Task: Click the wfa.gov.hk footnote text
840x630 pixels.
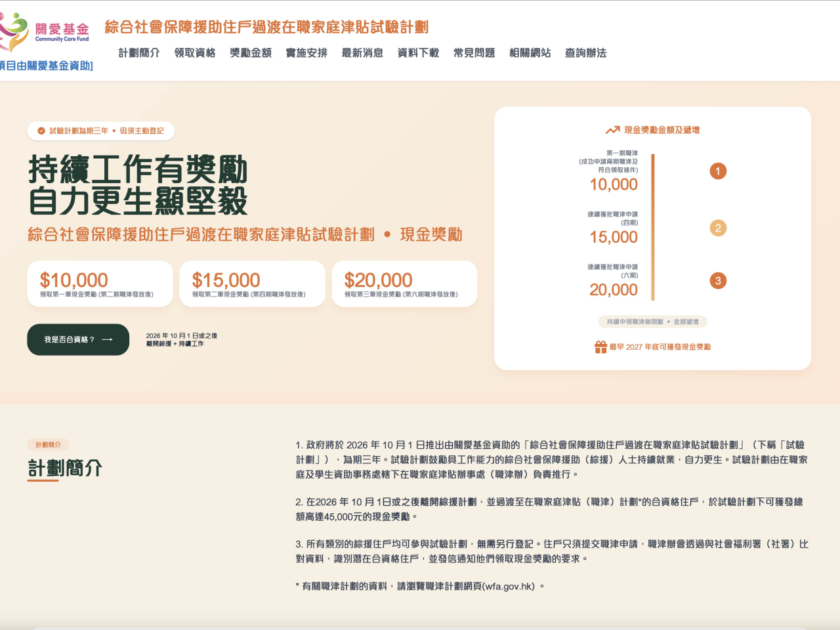Action: [x=420, y=586]
